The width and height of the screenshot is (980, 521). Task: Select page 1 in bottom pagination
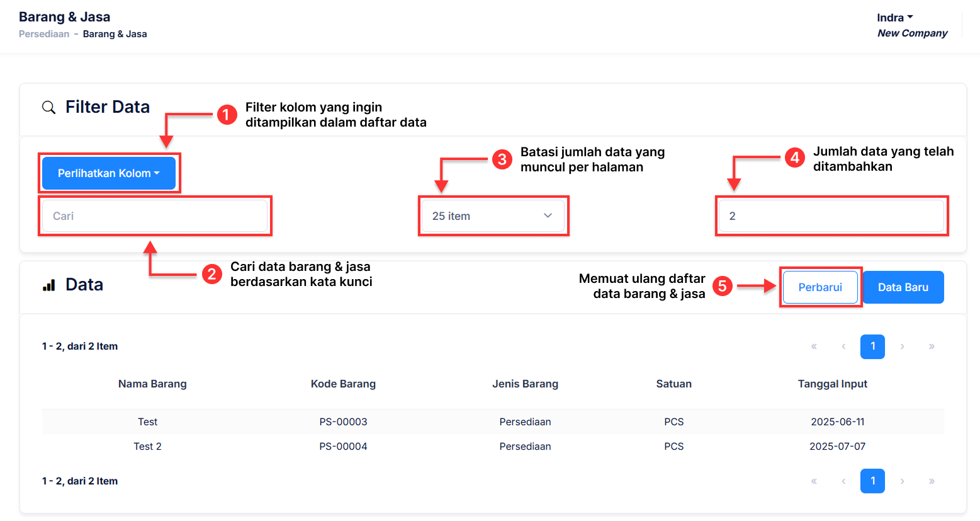point(872,481)
